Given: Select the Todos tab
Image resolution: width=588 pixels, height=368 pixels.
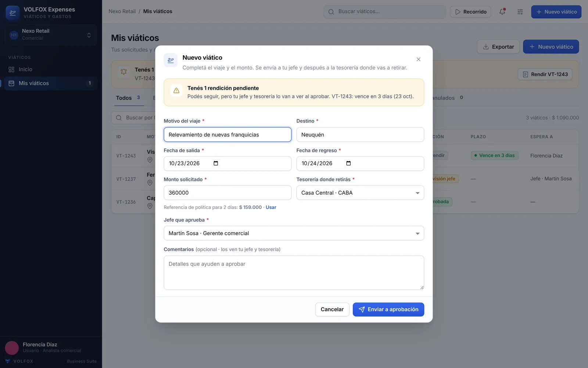Looking at the screenshot, I should pyautogui.click(x=129, y=98).
